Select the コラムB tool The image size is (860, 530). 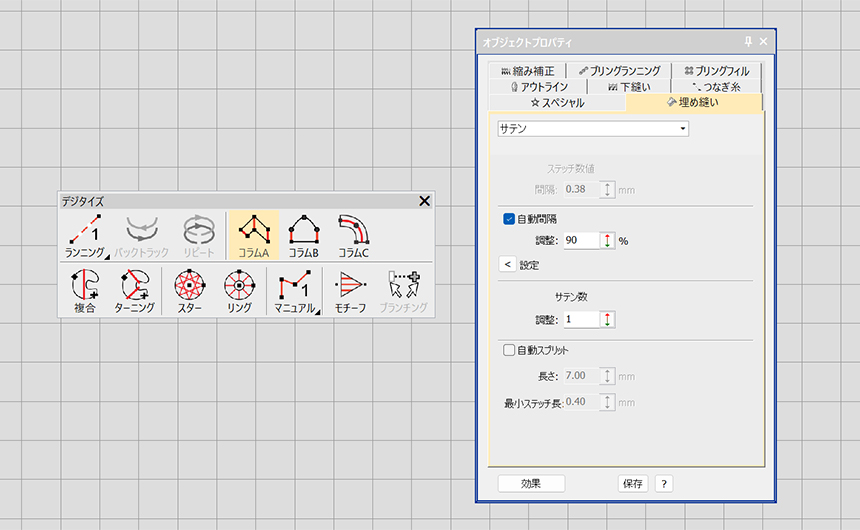(303, 236)
